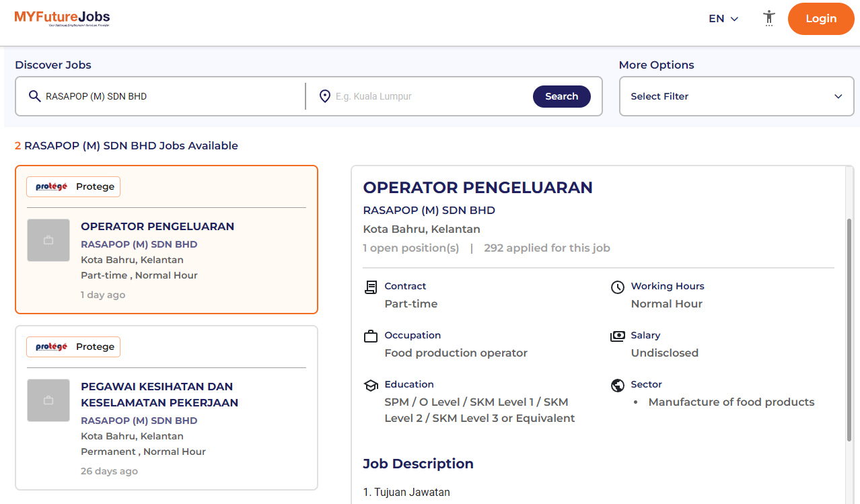Image resolution: width=860 pixels, height=504 pixels.
Task: Click the Sector globe icon
Action: click(x=618, y=386)
